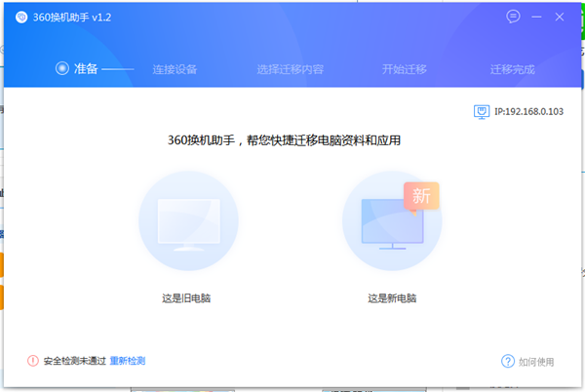Click the red security warning icon

pyautogui.click(x=34, y=361)
